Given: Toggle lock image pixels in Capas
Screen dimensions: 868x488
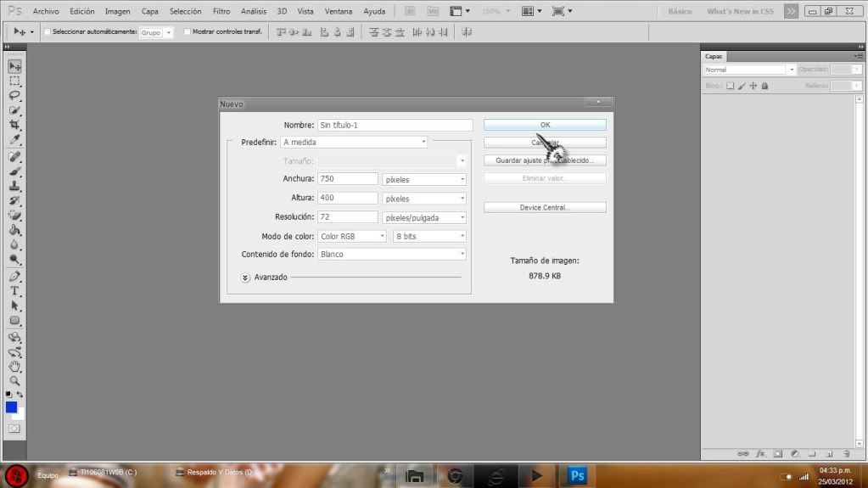Looking at the screenshot, I should (742, 86).
